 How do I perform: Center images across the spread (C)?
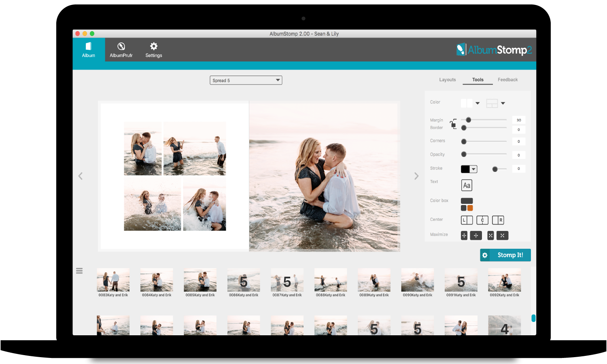point(482,220)
